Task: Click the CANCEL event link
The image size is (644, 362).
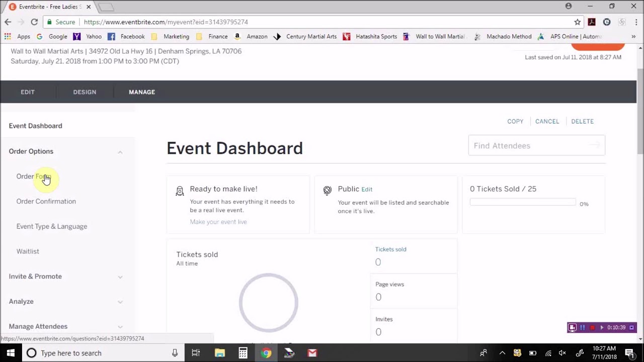Action: point(547,121)
